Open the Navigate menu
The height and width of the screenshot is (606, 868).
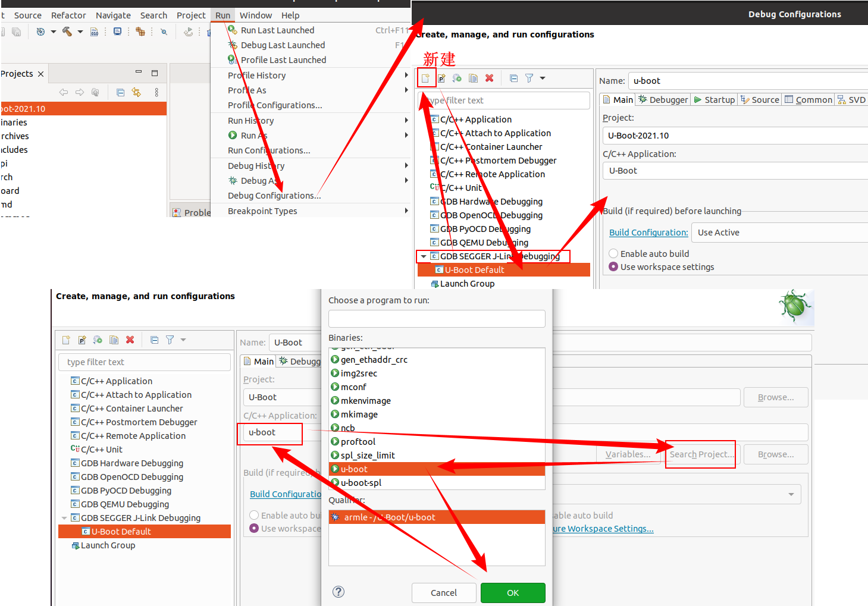point(113,15)
